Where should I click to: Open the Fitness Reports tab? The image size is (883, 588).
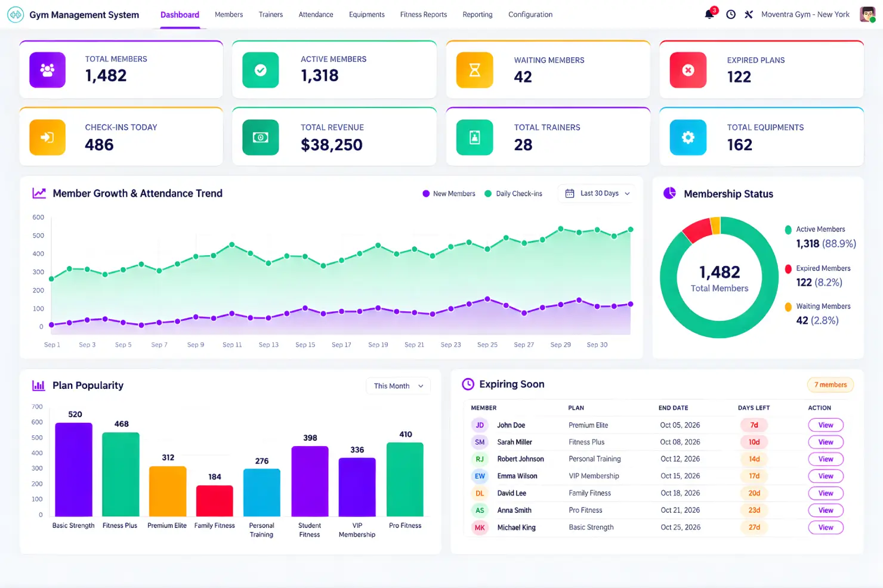coord(424,14)
